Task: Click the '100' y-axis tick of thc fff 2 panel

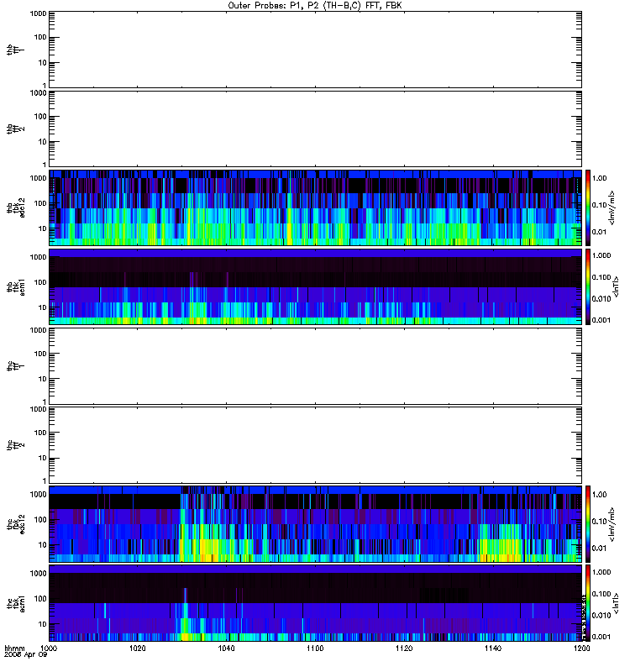Action: tap(40, 433)
